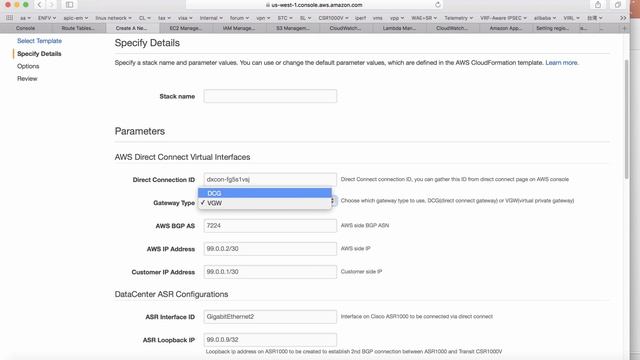Toggle the Safari sidebar button
This screenshot has height=360, width=640.
coord(69,5)
